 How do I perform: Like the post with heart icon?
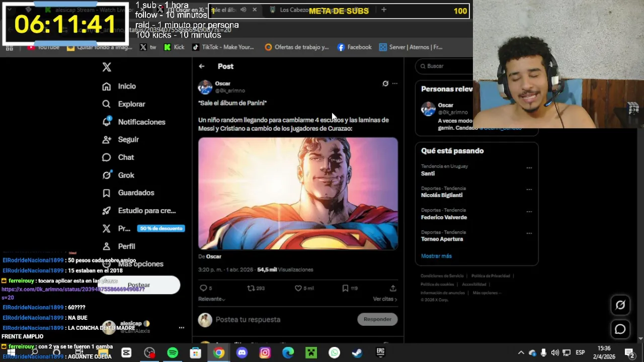[x=298, y=288]
